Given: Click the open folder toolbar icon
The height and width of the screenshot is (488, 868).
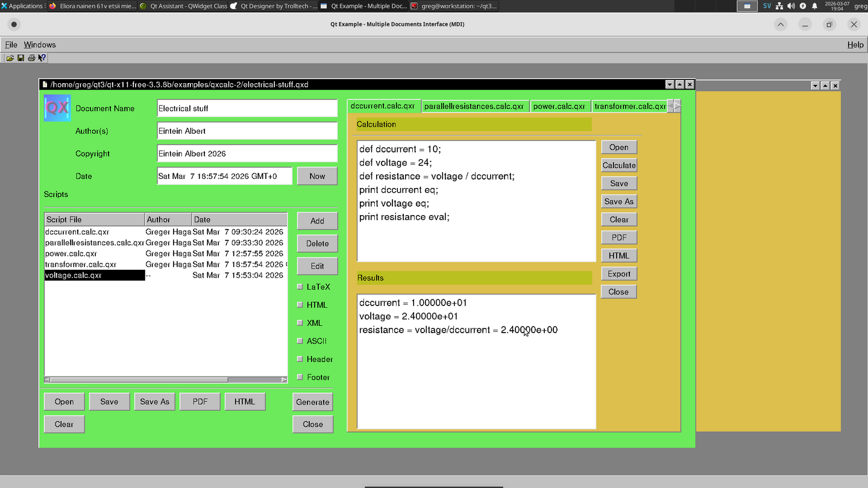Looking at the screenshot, I should click(x=10, y=58).
